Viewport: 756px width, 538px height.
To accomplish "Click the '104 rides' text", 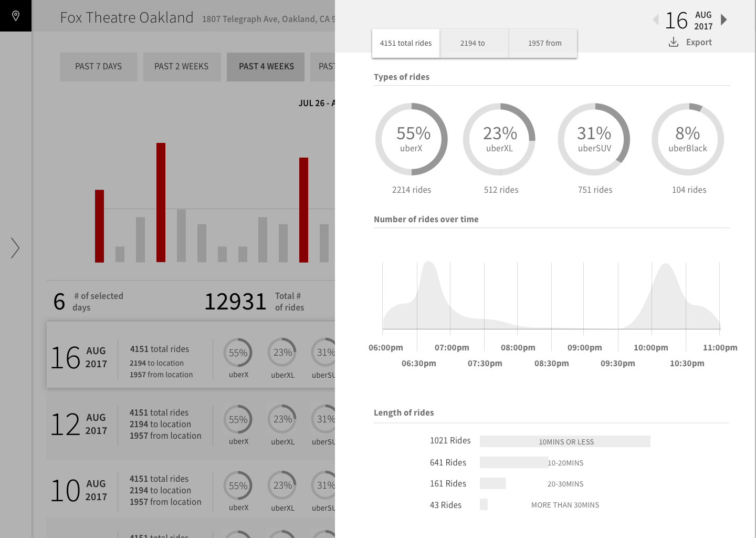I will click(x=689, y=190).
